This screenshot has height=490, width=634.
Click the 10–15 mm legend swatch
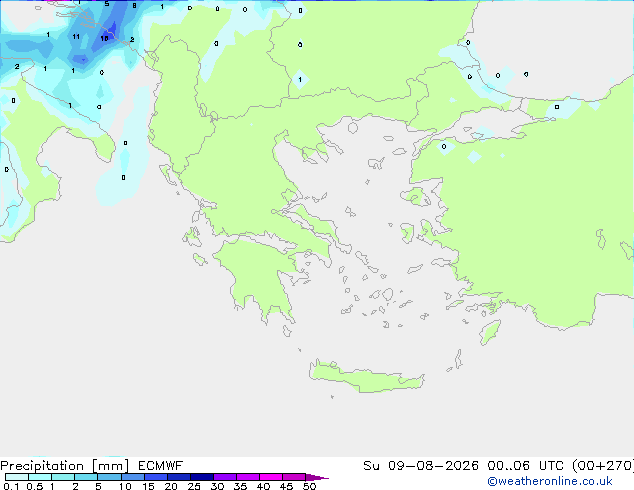[132, 477]
